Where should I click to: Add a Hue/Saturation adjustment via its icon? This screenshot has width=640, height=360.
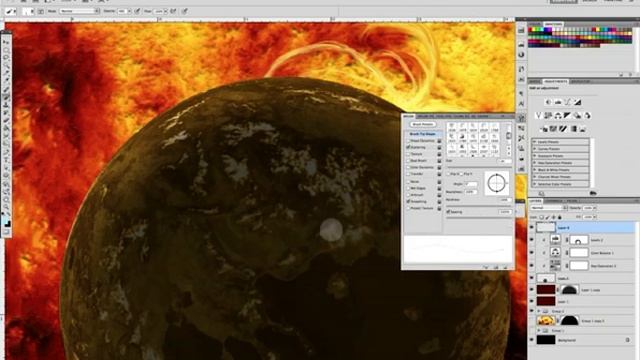click(548, 116)
